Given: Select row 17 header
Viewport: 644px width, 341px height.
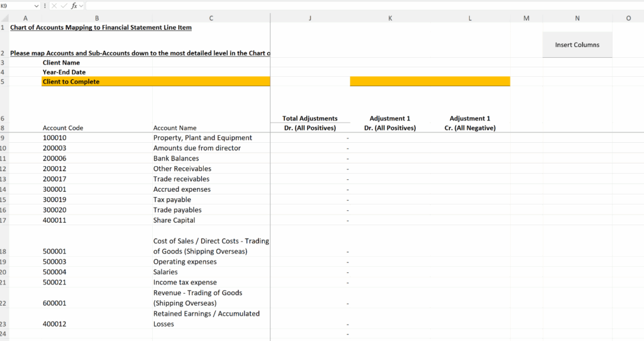Looking at the screenshot, I should pos(4,220).
